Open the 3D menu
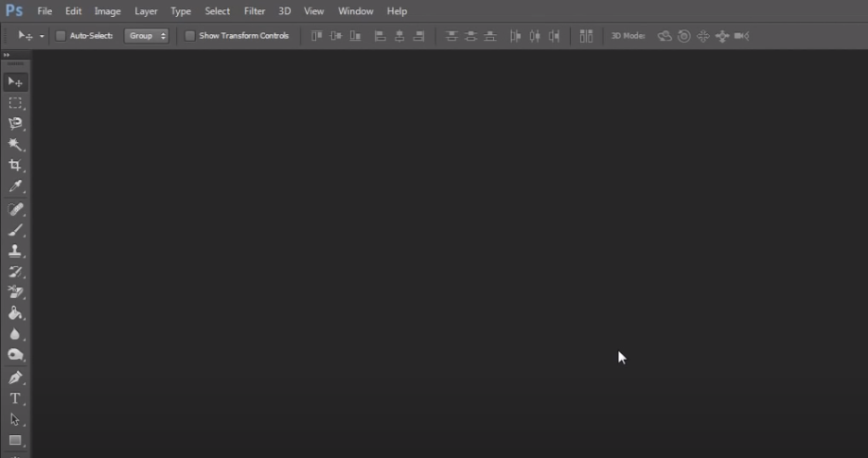The height and width of the screenshot is (458, 868). [285, 11]
